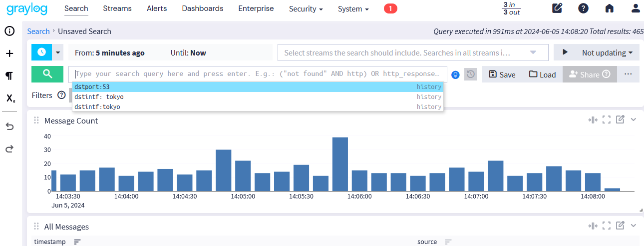Focus the Message Count widget fullscreen
The height and width of the screenshot is (246, 644).
tap(607, 119)
